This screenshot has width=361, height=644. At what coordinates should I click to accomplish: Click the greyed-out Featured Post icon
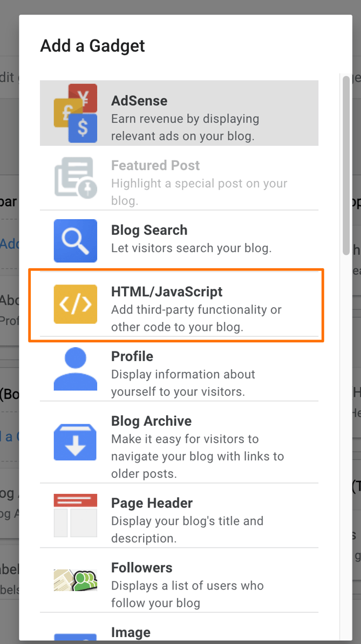[x=75, y=177]
